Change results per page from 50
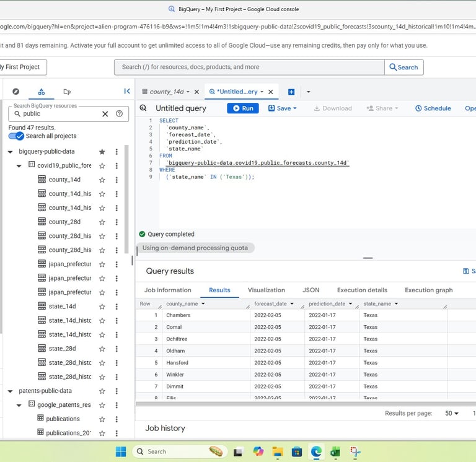The width and height of the screenshot is (476, 462). coord(452,413)
